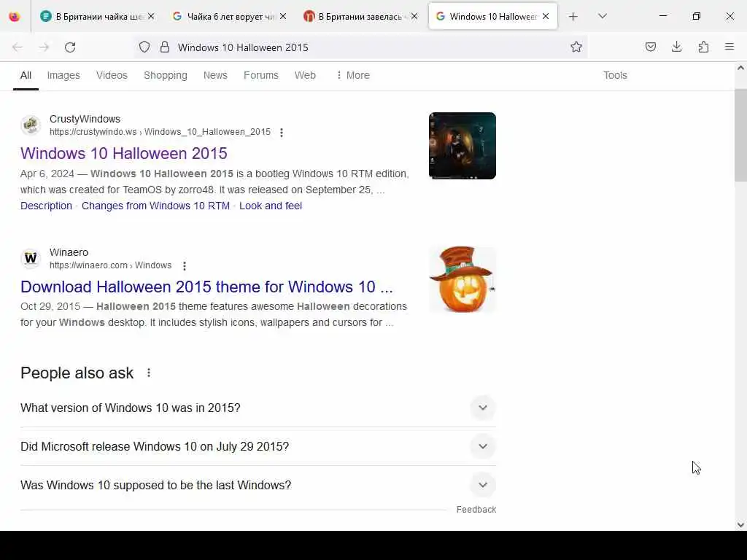Open the CrustyWindows result options dots

pyautogui.click(x=282, y=133)
